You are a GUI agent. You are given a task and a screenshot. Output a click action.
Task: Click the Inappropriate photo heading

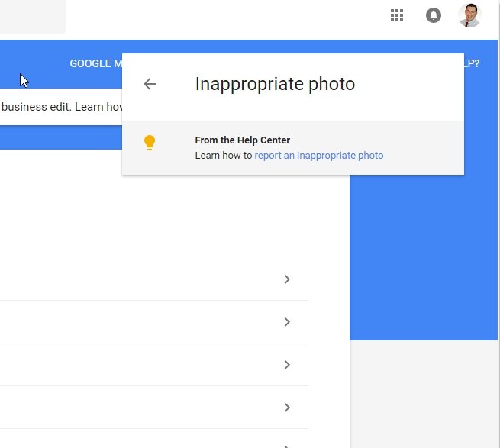[275, 84]
